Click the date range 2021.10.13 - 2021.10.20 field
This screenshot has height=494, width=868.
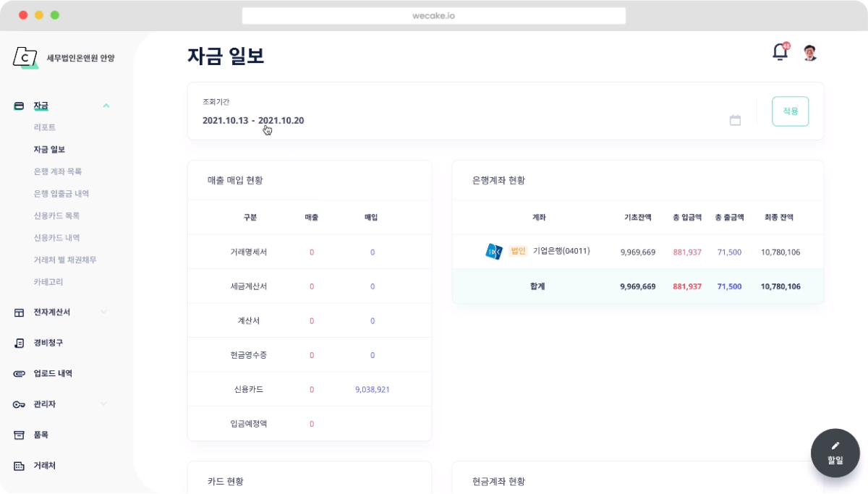click(253, 120)
